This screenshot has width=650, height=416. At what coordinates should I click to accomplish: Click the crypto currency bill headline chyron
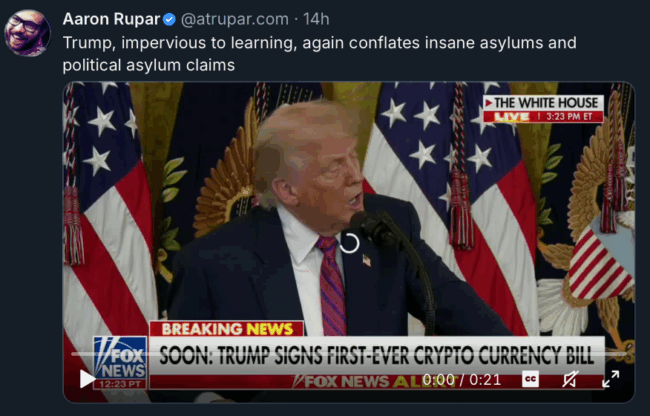(x=376, y=356)
